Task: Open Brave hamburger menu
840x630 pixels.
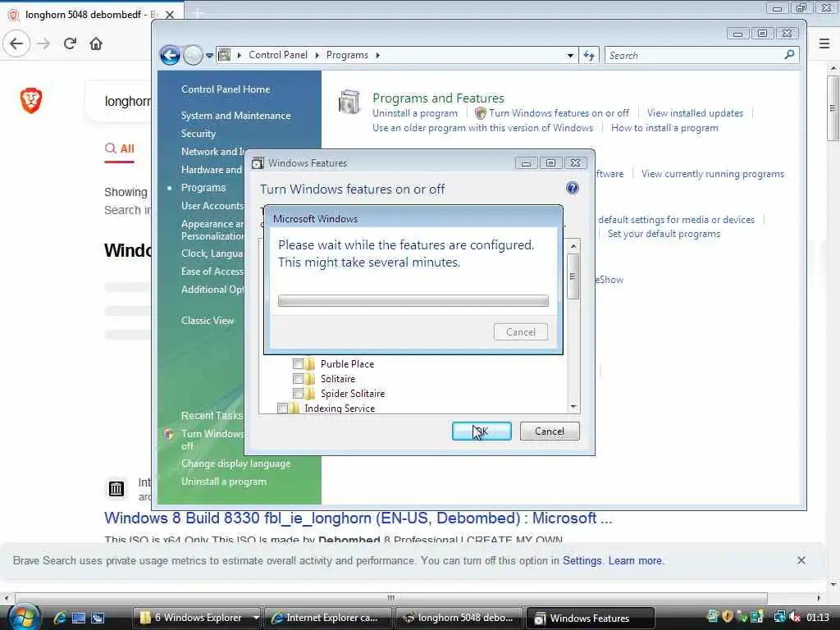Action: 824,43
